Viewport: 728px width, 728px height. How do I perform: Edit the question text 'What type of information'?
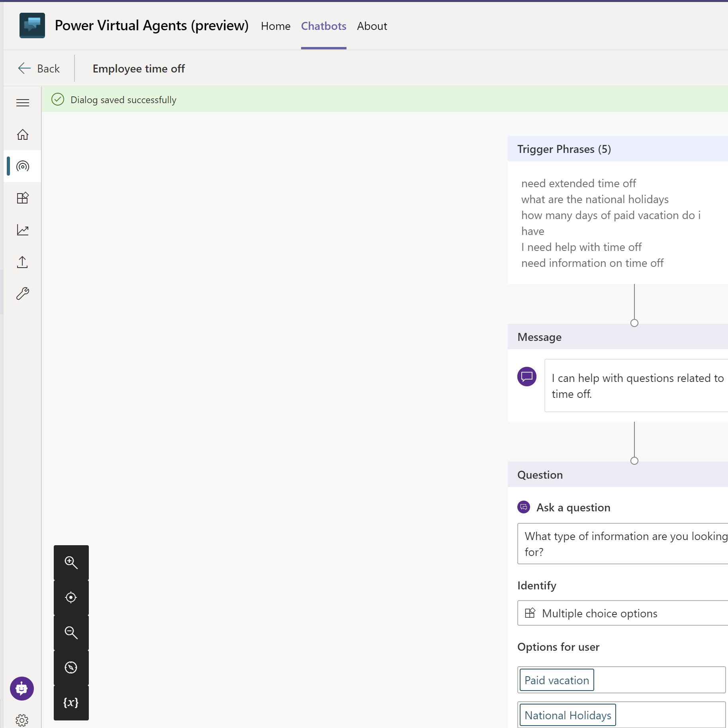pyautogui.click(x=622, y=544)
